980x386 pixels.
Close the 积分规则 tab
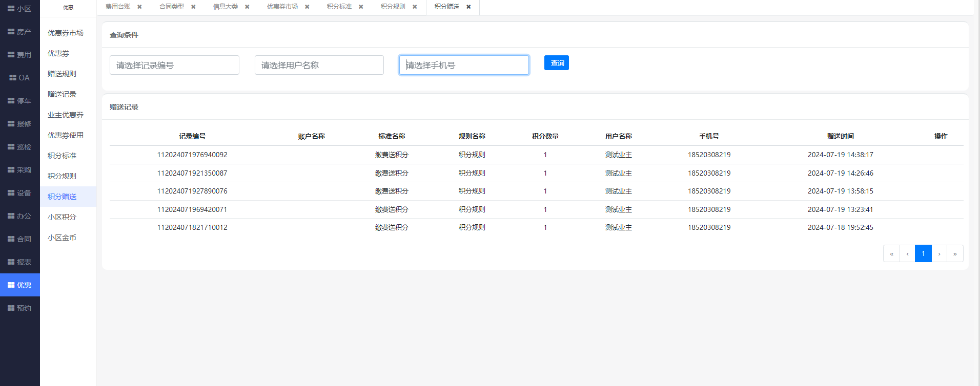(415, 7)
